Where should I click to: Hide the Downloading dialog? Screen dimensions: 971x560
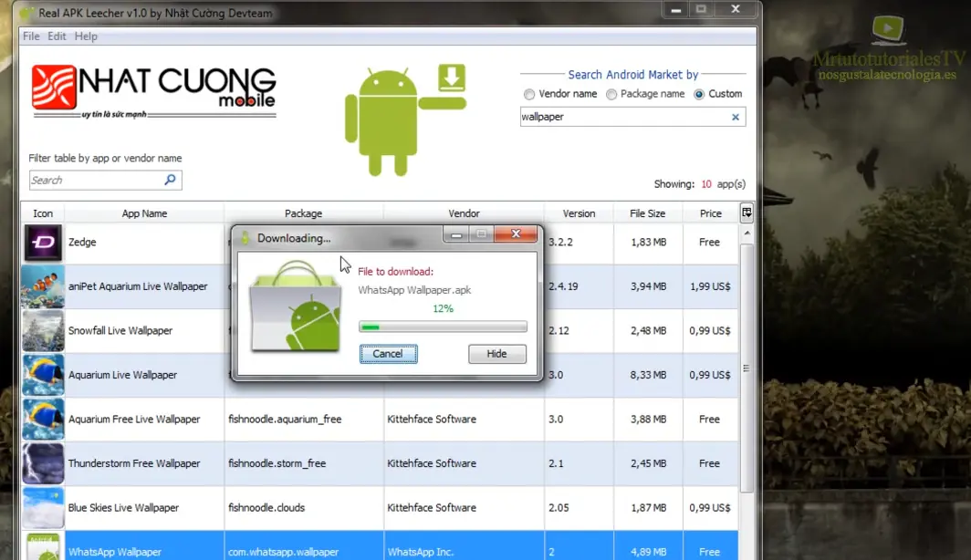coord(496,354)
